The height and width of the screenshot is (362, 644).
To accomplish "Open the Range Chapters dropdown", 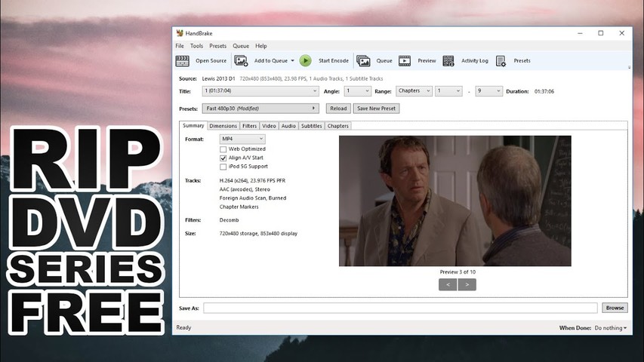I will click(x=414, y=91).
